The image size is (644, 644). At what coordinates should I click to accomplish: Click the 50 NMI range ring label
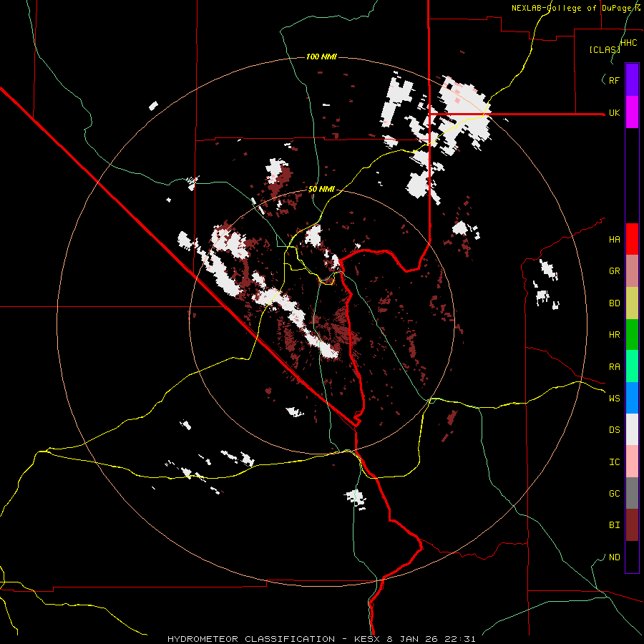click(321, 190)
